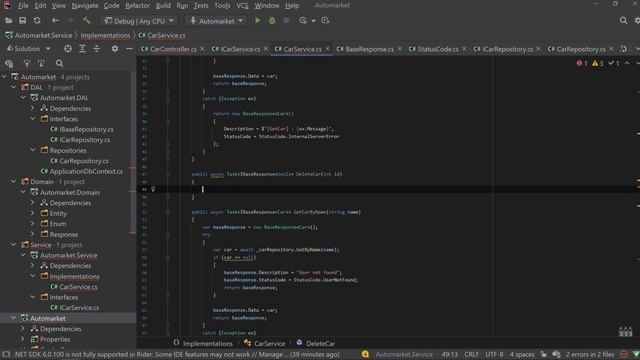The width and height of the screenshot is (640, 360).
Task: Open the Debug | Any CPU configuration dropdown
Action: click(x=139, y=21)
